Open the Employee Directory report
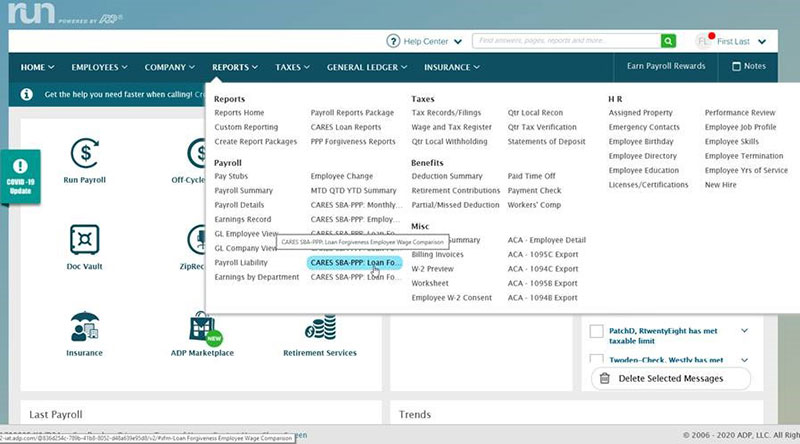The width and height of the screenshot is (800, 444). 642,156
